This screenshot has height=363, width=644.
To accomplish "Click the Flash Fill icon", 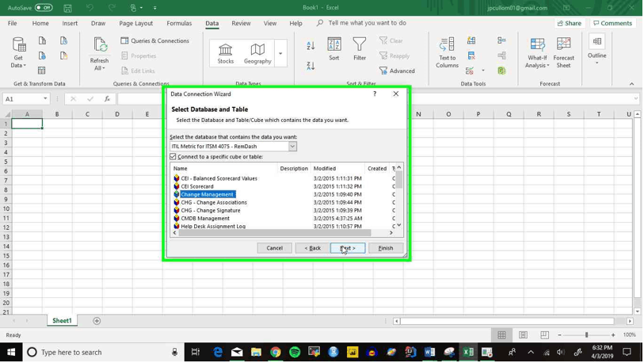I will click(471, 40).
